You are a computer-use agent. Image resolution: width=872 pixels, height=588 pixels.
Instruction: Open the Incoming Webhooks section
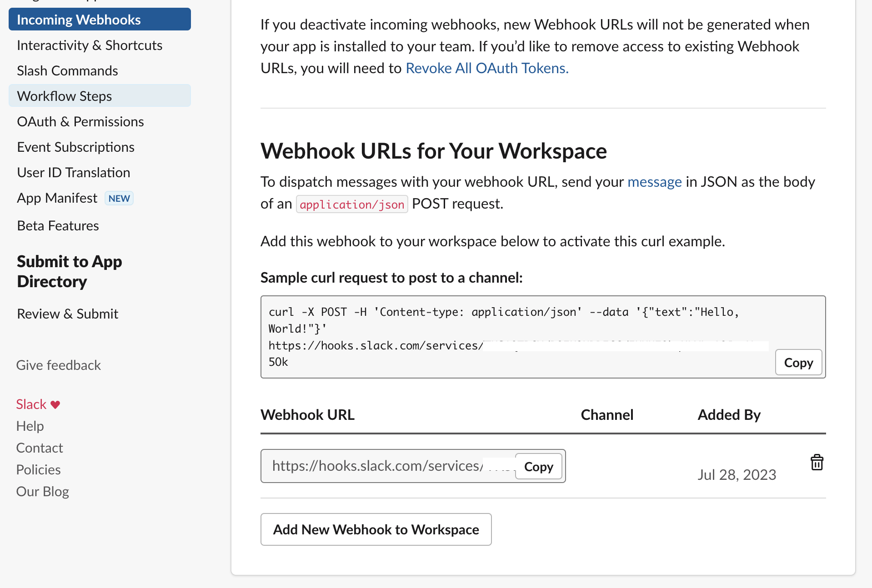click(100, 20)
